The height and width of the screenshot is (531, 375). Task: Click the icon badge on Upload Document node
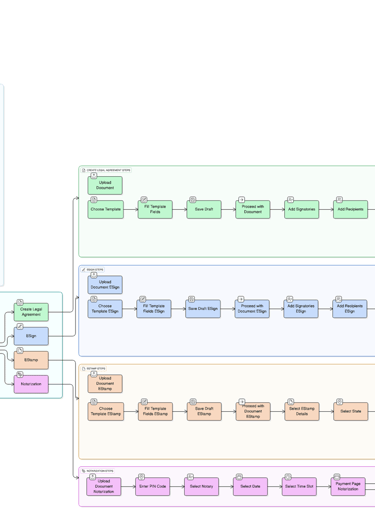pyautogui.click(x=94, y=175)
